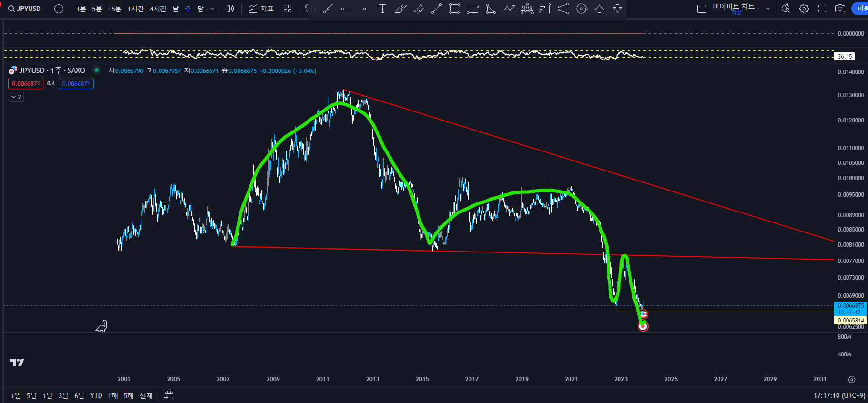Take a chart snapshot with camera

pyautogui.click(x=840, y=9)
